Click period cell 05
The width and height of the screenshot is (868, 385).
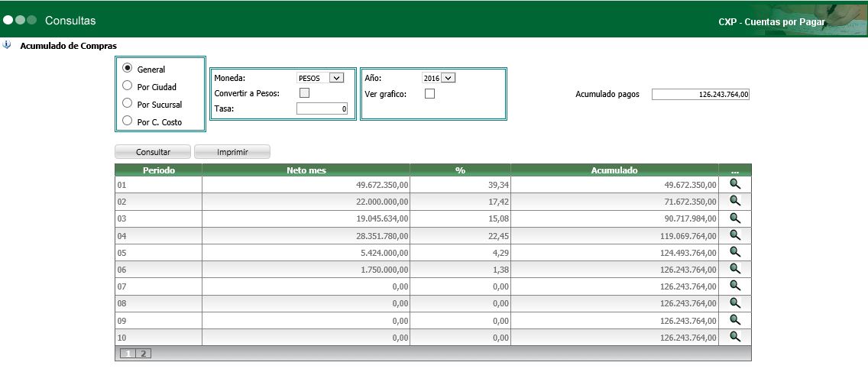(158, 253)
